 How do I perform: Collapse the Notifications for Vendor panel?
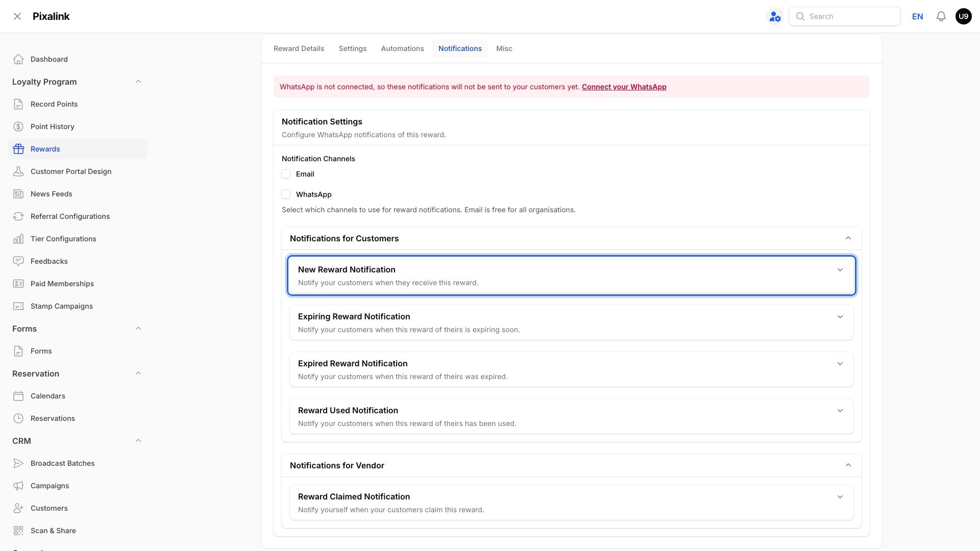point(848,465)
